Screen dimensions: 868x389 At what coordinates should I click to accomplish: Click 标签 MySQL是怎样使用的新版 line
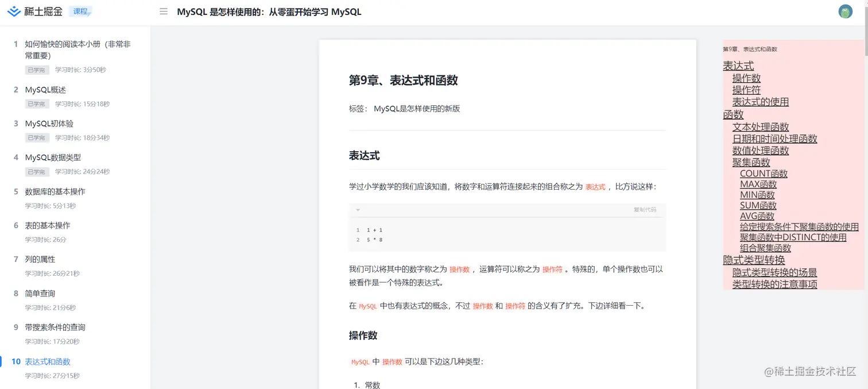click(405, 109)
